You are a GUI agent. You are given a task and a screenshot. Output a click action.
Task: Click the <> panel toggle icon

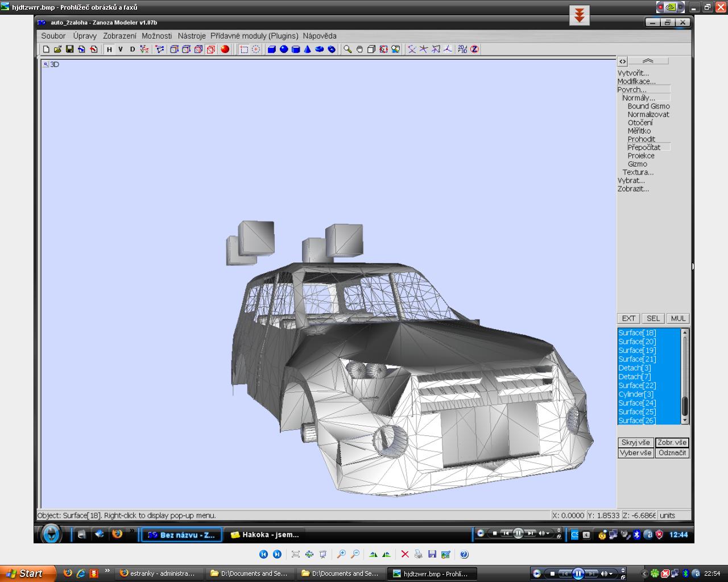[x=623, y=61]
